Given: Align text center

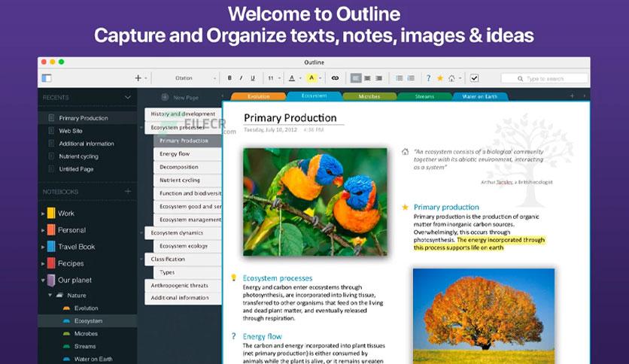Looking at the screenshot, I should [367, 78].
